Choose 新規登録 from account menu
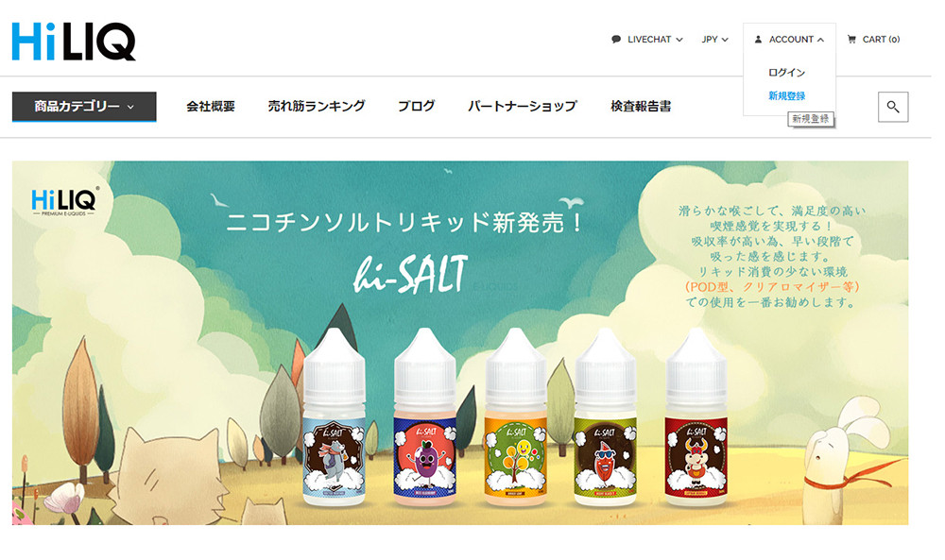The image size is (945, 560). pos(786,95)
